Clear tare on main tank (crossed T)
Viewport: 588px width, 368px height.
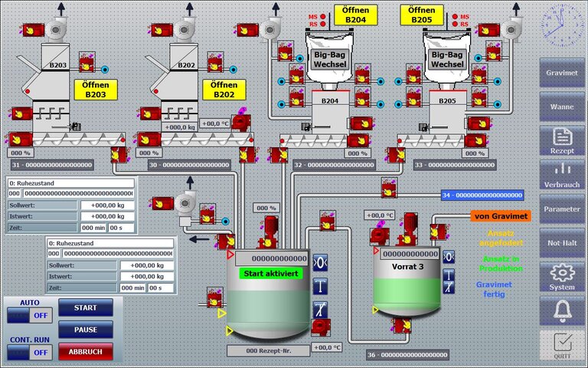[320, 310]
